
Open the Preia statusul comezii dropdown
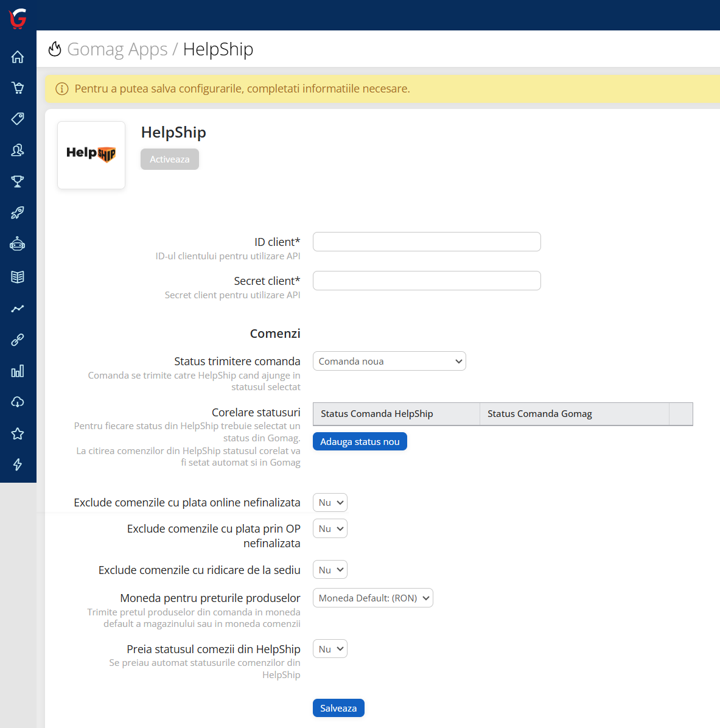[x=330, y=649]
